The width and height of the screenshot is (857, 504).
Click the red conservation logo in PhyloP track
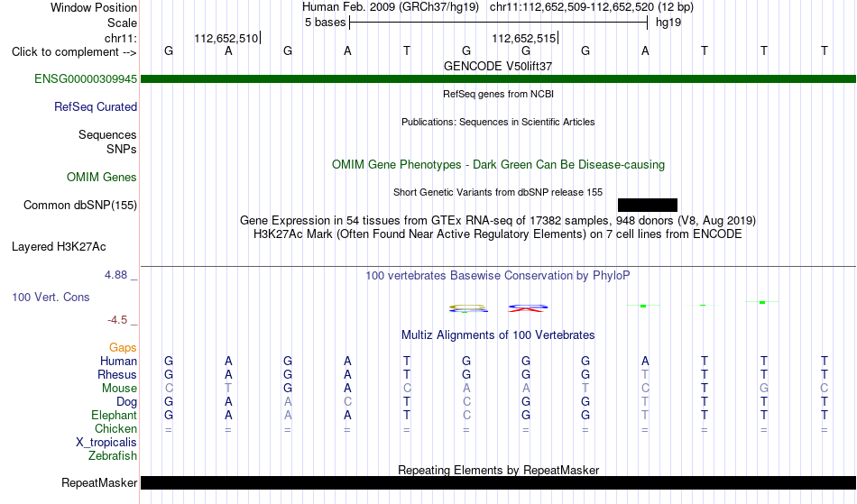pyautogui.click(x=528, y=308)
